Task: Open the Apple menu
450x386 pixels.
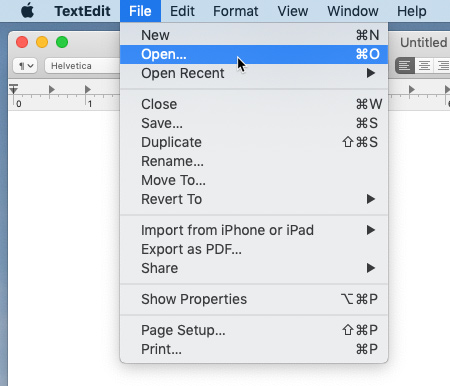Action: click(27, 11)
